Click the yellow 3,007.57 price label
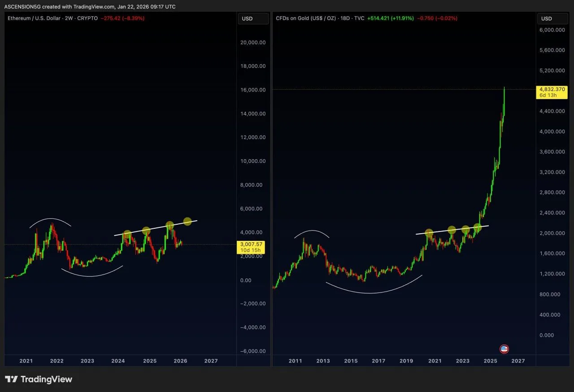Image resolution: width=574 pixels, height=392 pixels. pyautogui.click(x=251, y=244)
